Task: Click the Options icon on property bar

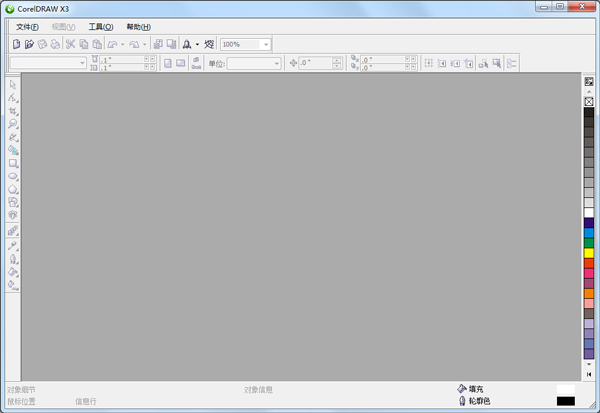Action: click(512, 63)
